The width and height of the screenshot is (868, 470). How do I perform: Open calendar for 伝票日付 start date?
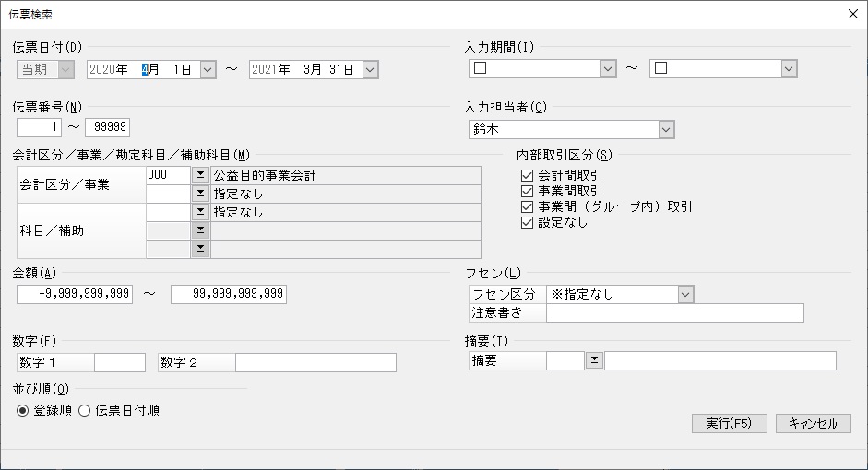point(208,70)
